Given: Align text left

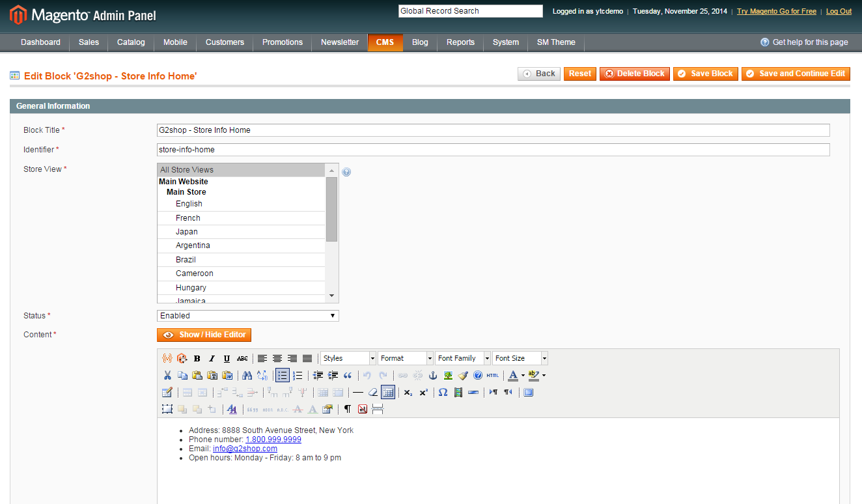Looking at the screenshot, I should coord(262,358).
